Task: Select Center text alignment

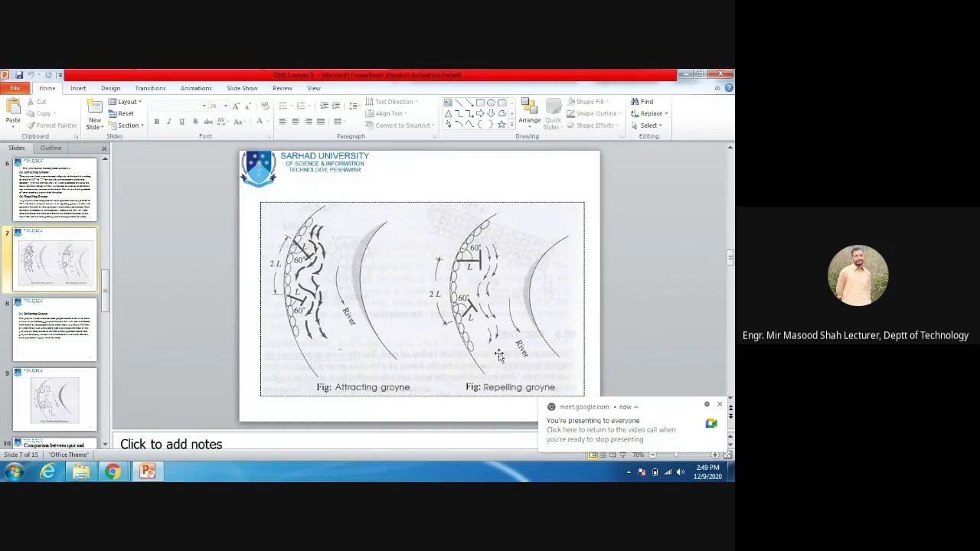Action: click(295, 122)
